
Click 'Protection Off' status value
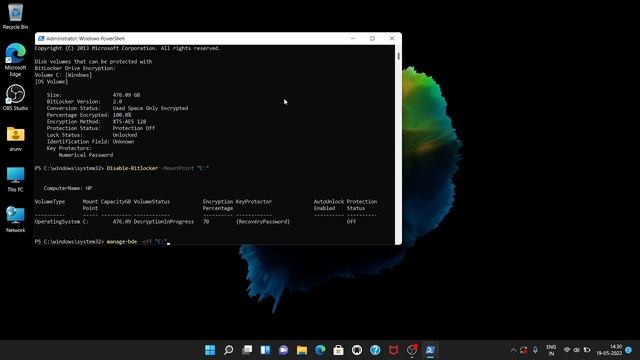134,128
